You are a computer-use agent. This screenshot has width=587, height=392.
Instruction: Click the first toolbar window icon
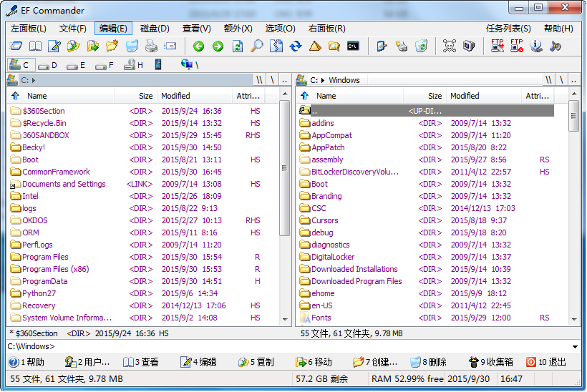pos(16,46)
